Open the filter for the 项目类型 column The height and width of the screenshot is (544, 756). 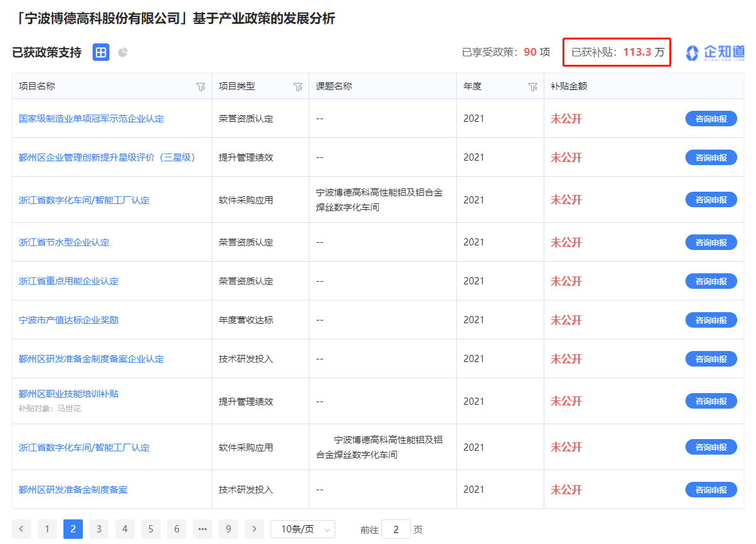click(x=298, y=87)
